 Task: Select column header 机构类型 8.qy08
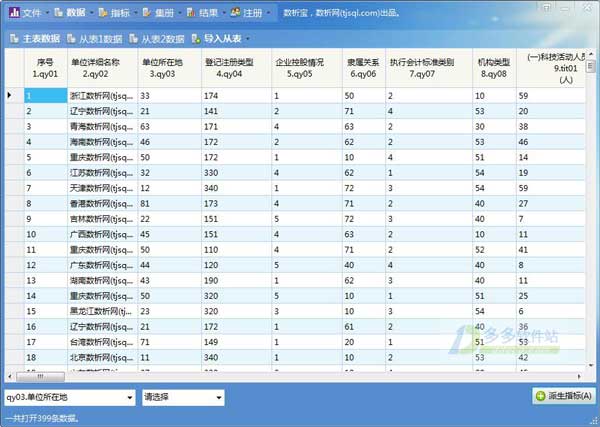point(494,68)
